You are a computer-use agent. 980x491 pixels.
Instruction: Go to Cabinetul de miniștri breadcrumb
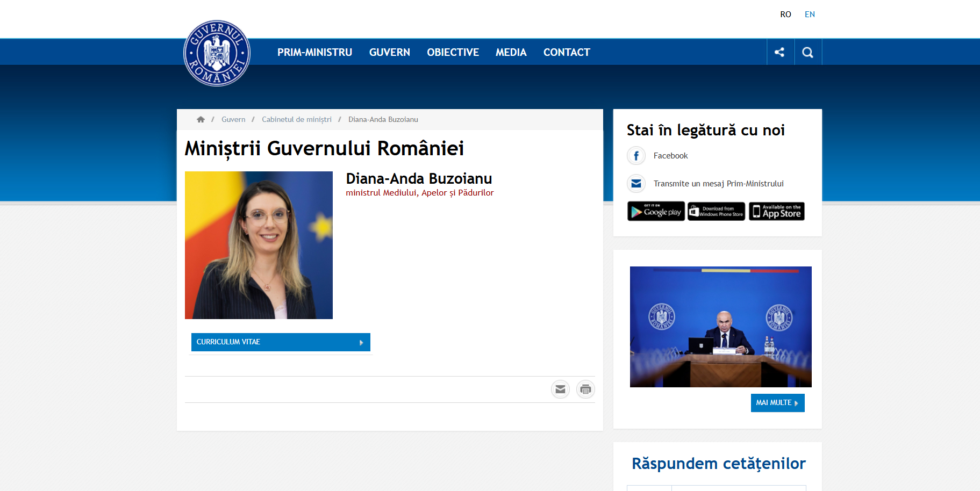pyautogui.click(x=296, y=119)
